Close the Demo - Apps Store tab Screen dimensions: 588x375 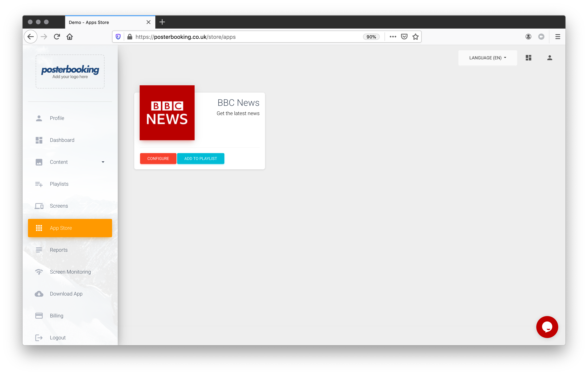[x=149, y=22]
